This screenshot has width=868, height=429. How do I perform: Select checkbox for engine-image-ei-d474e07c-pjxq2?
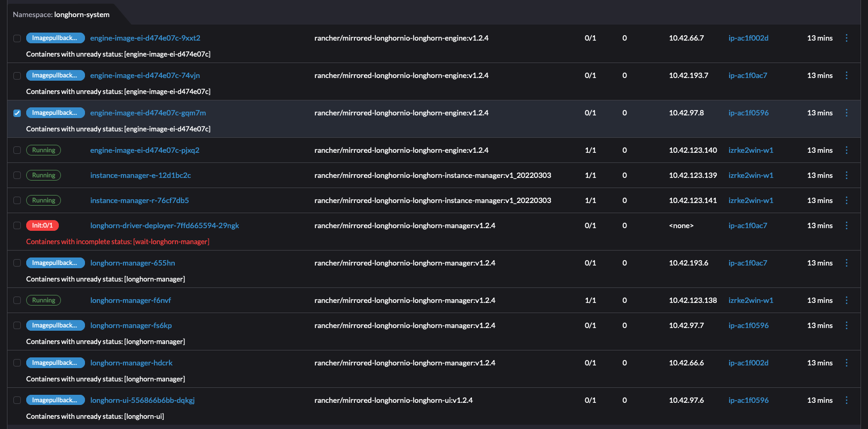click(17, 150)
